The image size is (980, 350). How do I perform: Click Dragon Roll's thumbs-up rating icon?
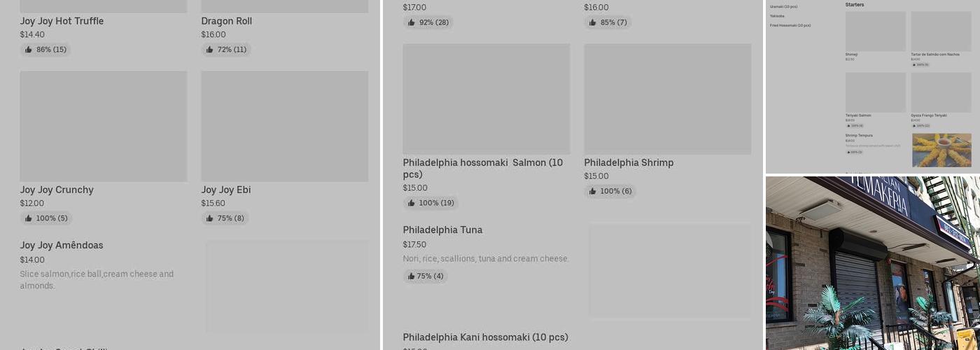pos(210,50)
